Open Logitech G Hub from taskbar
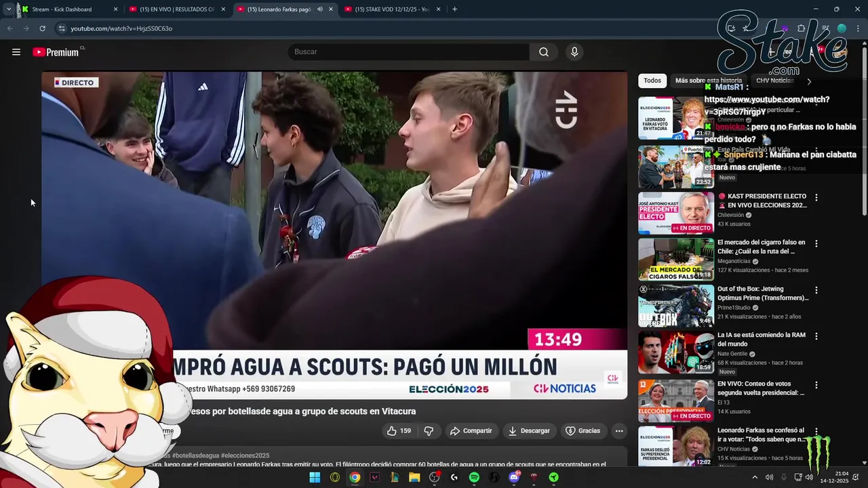868x488 pixels. [x=454, y=477]
